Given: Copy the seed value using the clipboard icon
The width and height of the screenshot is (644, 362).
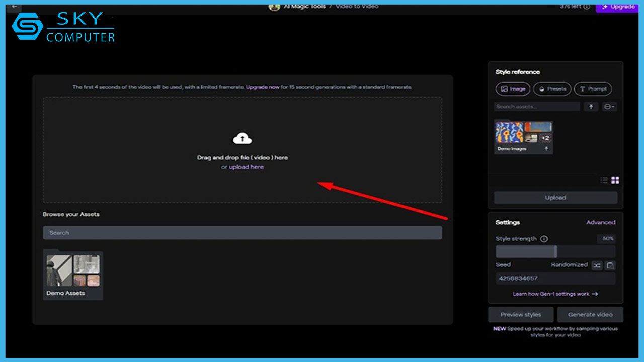Looking at the screenshot, I should pyautogui.click(x=610, y=265).
